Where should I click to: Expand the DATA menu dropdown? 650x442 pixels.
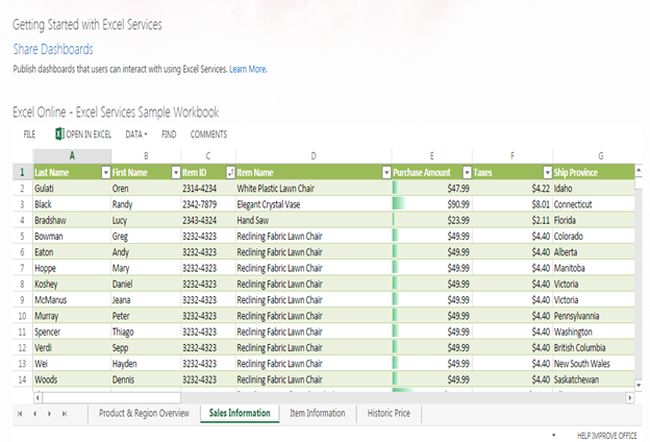pos(136,134)
